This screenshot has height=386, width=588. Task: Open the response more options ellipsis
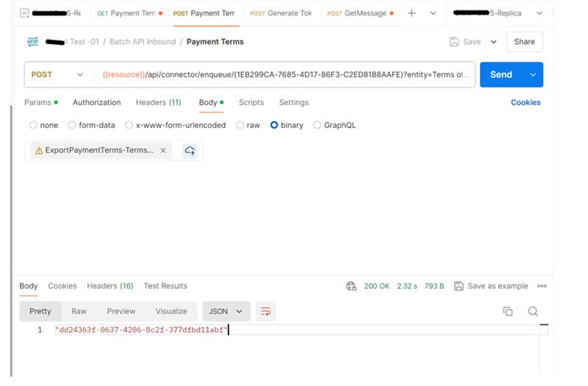point(542,286)
